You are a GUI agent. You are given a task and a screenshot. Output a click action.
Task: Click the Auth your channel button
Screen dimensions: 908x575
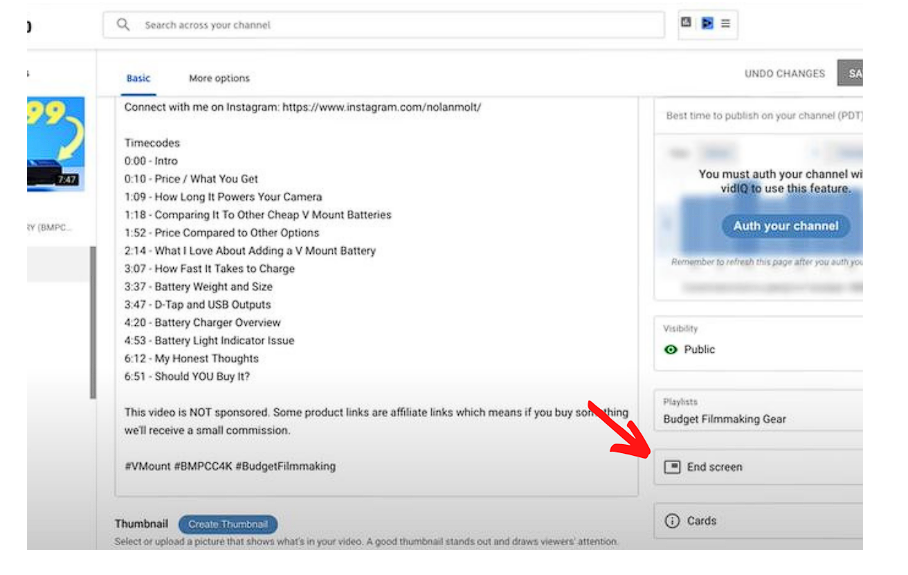click(x=786, y=226)
